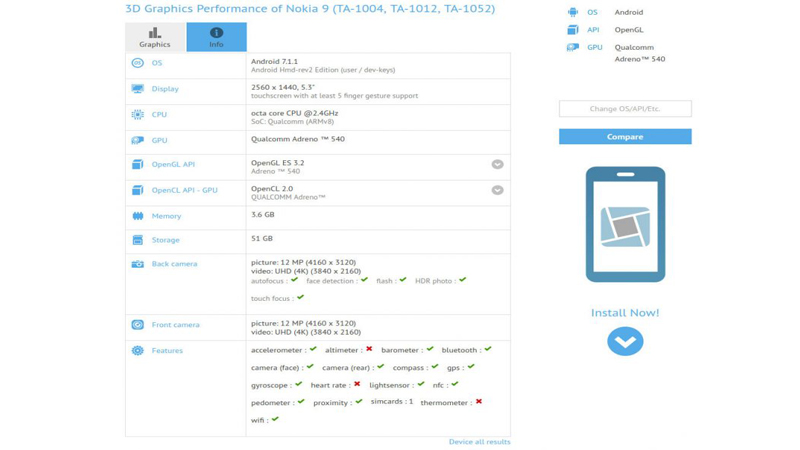
Task: Click the 'Front camera' label
Action: click(176, 324)
